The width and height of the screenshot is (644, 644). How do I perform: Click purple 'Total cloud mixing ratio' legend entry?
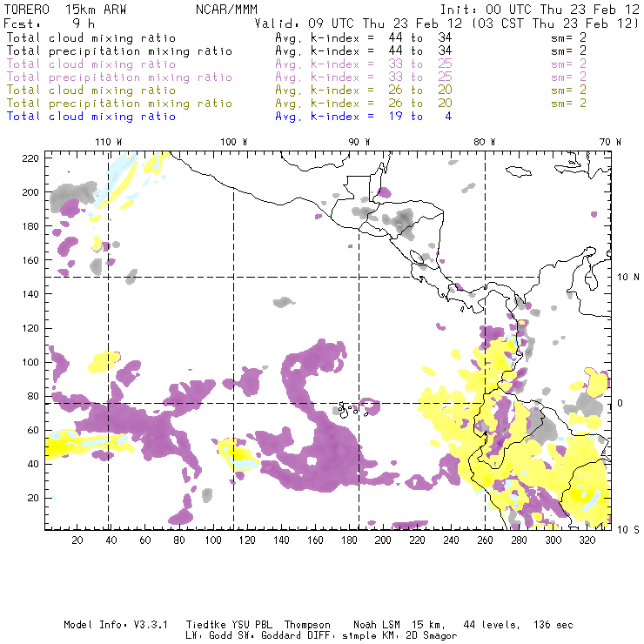tap(91, 64)
